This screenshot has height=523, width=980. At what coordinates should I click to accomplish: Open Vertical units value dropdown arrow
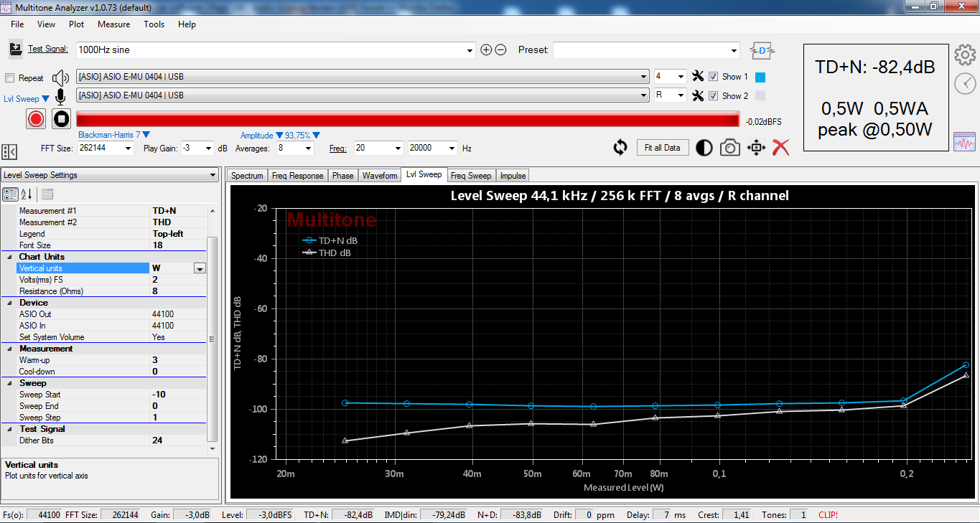coord(200,268)
